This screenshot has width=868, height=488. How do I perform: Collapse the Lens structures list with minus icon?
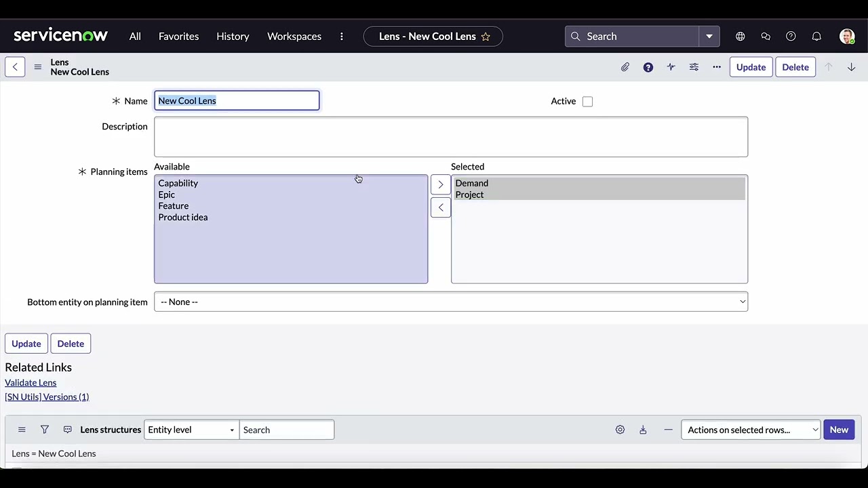pyautogui.click(x=668, y=429)
